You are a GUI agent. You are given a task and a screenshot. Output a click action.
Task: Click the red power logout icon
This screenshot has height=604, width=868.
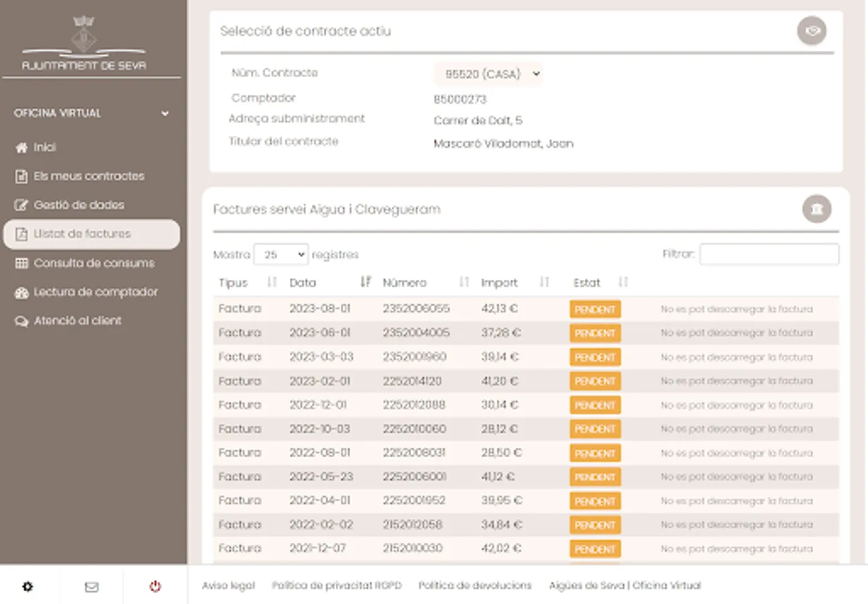pyautogui.click(x=155, y=587)
